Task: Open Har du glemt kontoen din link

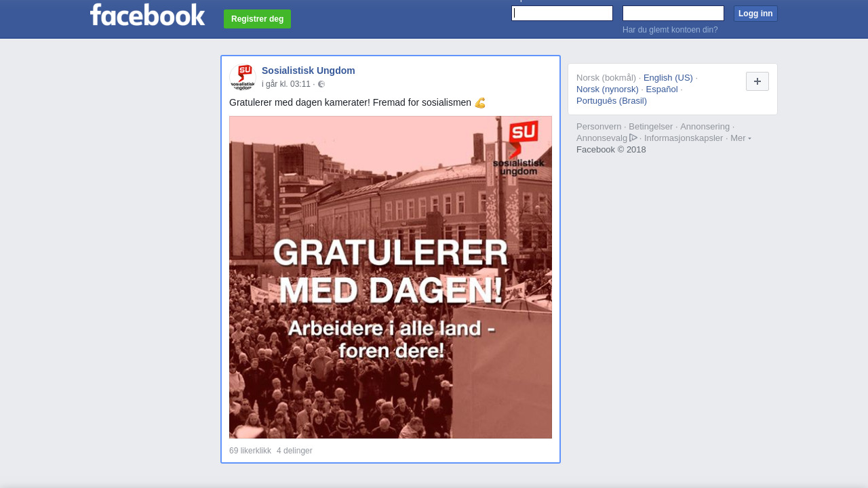Action: click(x=670, y=30)
